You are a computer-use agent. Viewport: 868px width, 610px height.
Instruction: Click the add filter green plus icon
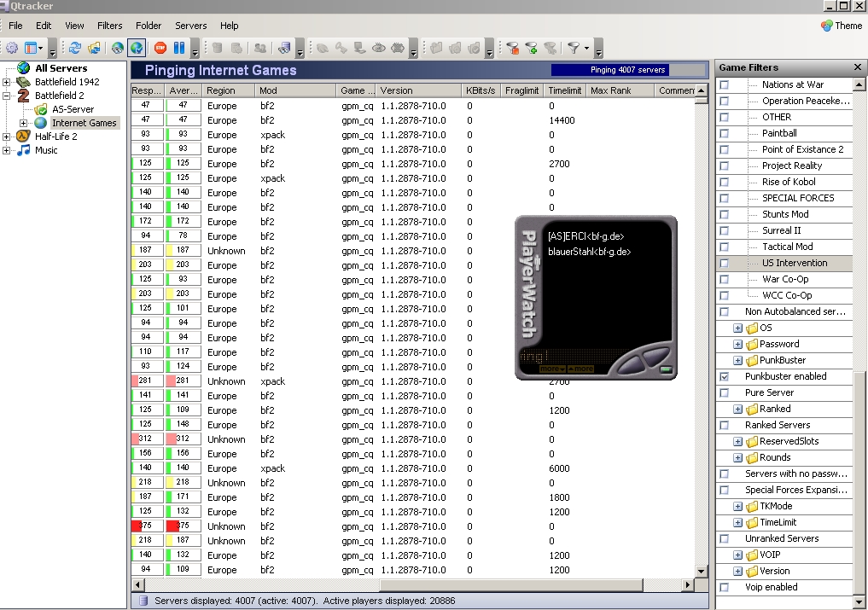coord(532,48)
